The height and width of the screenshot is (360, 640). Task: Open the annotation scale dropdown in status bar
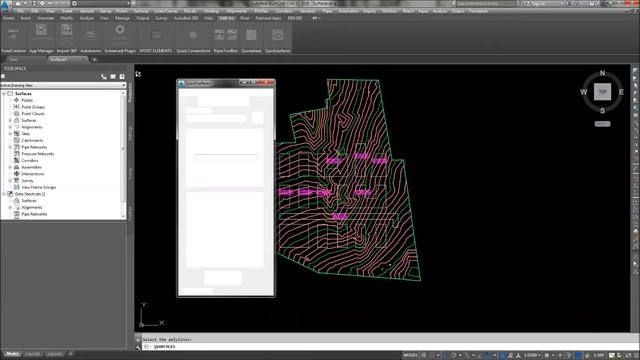click(x=532, y=355)
